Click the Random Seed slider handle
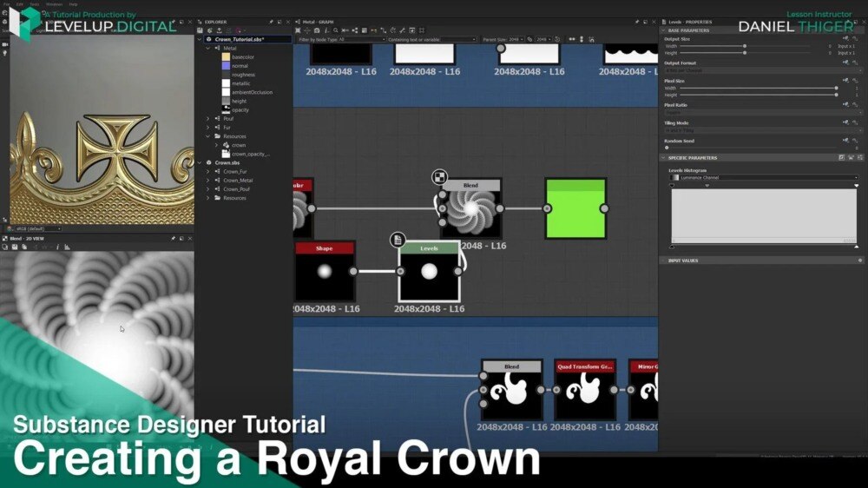The image size is (868, 488). pyautogui.click(x=667, y=148)
